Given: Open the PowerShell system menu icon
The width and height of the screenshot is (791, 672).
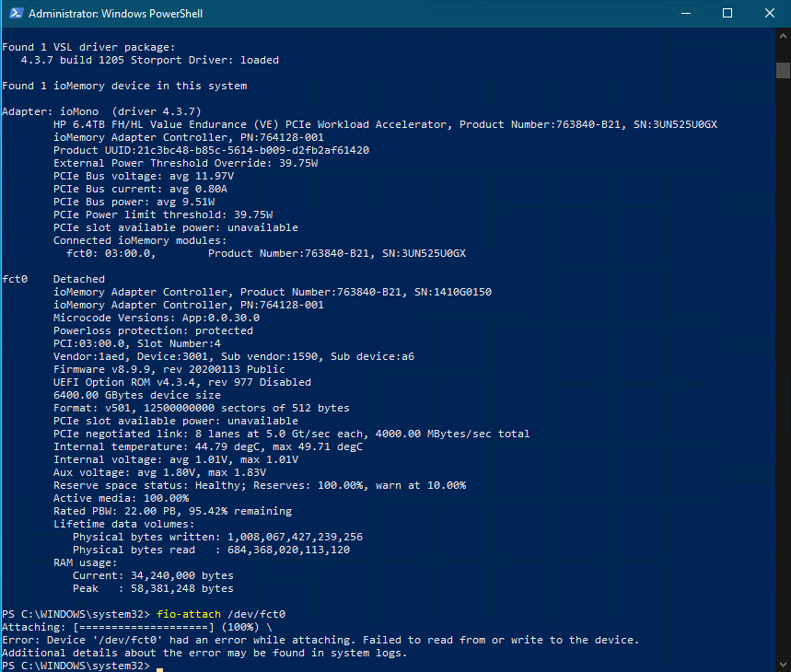Looking at the screenshot, I should click(14, 14).
